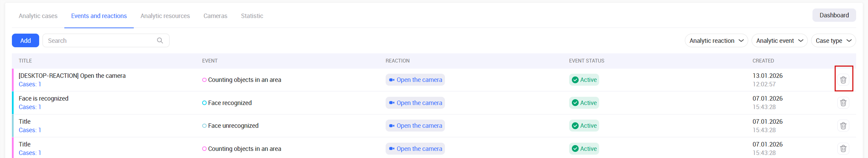868x158 pixels.
Task: Click pink circle beside first Counting objects event
Action: click(x=204, y=80)
